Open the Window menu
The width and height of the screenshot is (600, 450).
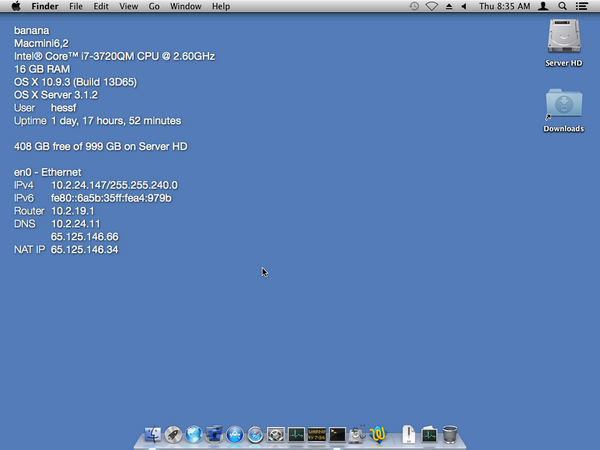(186, 7)
